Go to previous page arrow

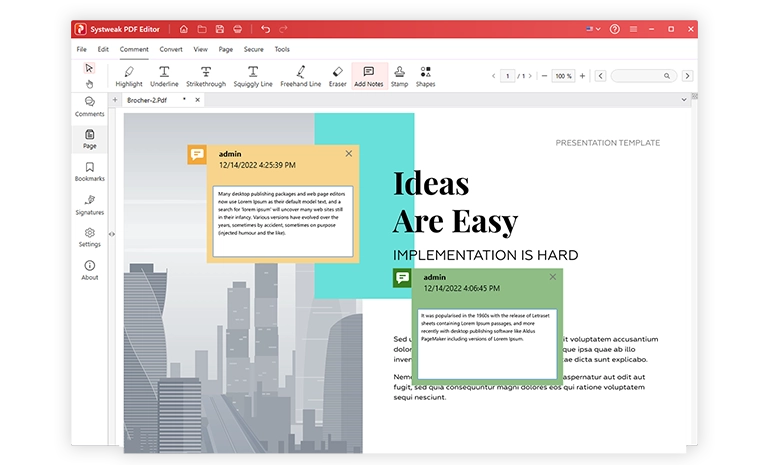click(x=493, y=76)
